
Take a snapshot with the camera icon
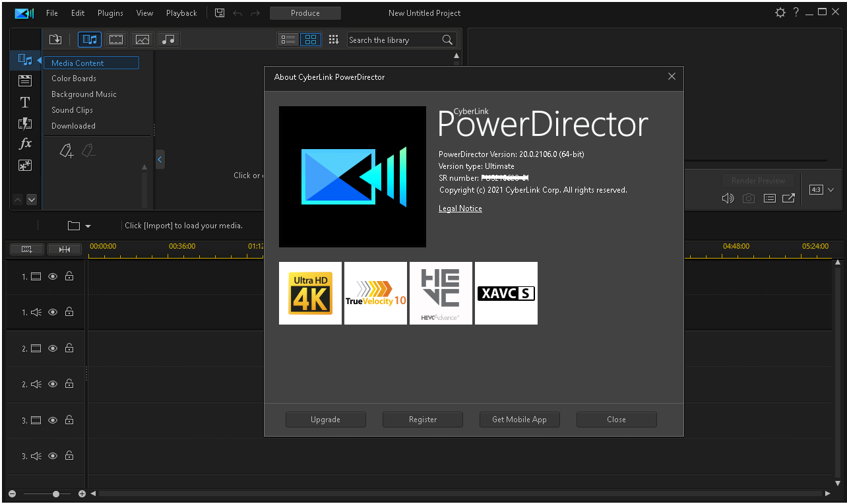click(x=748, y=198)
